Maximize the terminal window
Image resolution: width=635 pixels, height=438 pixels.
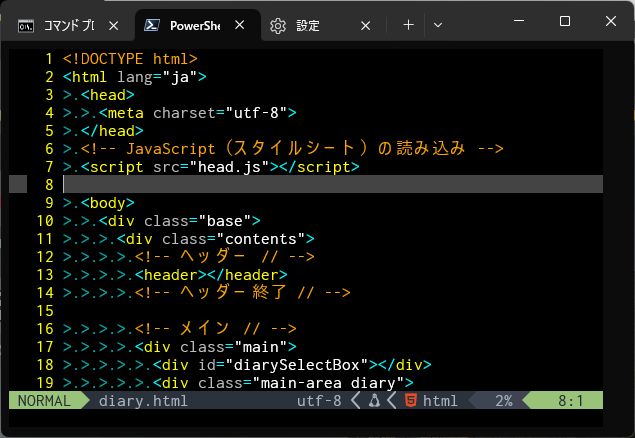click(x=565, y=21)
